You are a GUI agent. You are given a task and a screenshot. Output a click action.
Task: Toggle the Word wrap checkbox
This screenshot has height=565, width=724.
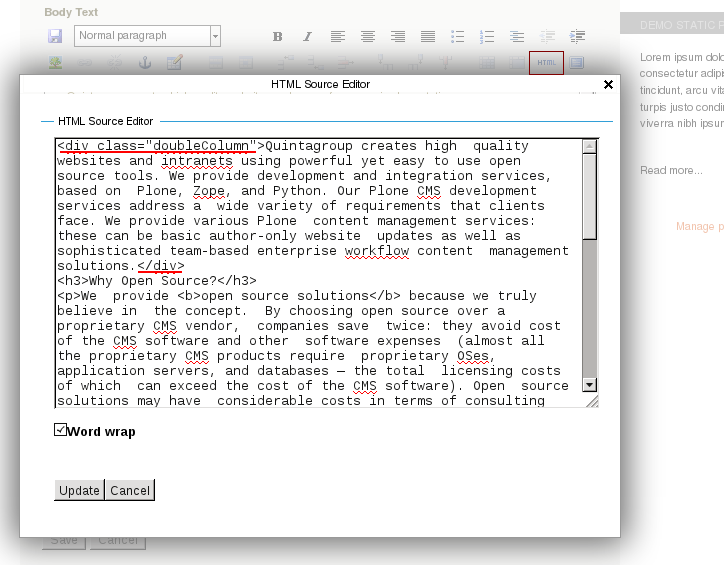(61, 430)
